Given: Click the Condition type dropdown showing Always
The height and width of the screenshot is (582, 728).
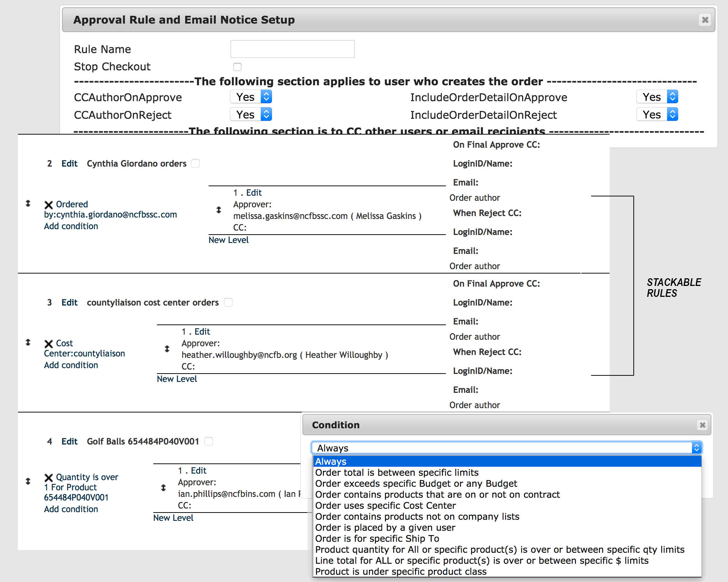Looking at the screenshot, I should (x=507, y=448).
